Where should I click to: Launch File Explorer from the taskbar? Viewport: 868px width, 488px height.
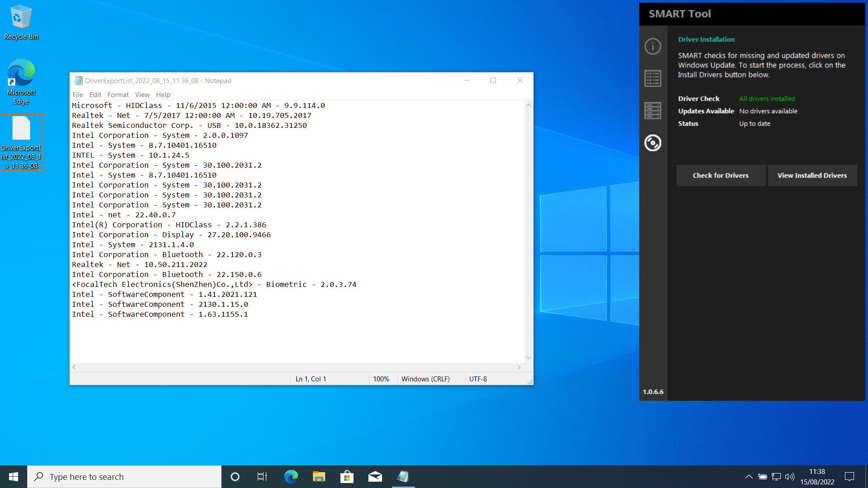tap(319, 476)
